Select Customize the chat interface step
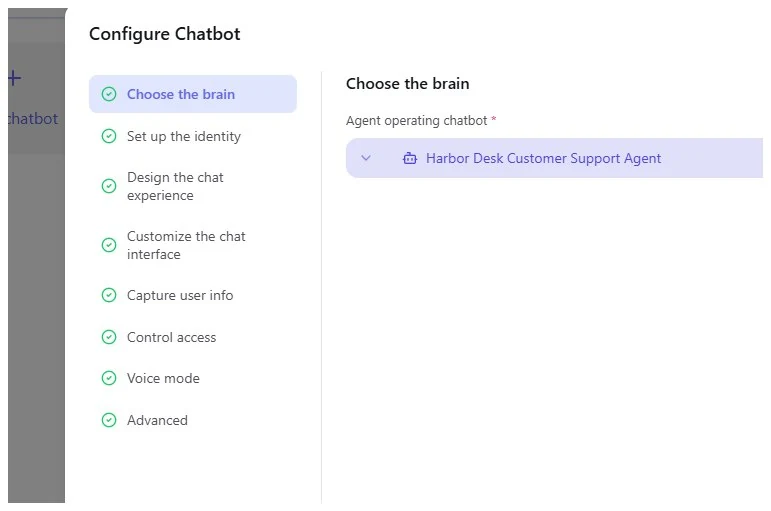The image size is (771, 511). [x=186, y=245]
